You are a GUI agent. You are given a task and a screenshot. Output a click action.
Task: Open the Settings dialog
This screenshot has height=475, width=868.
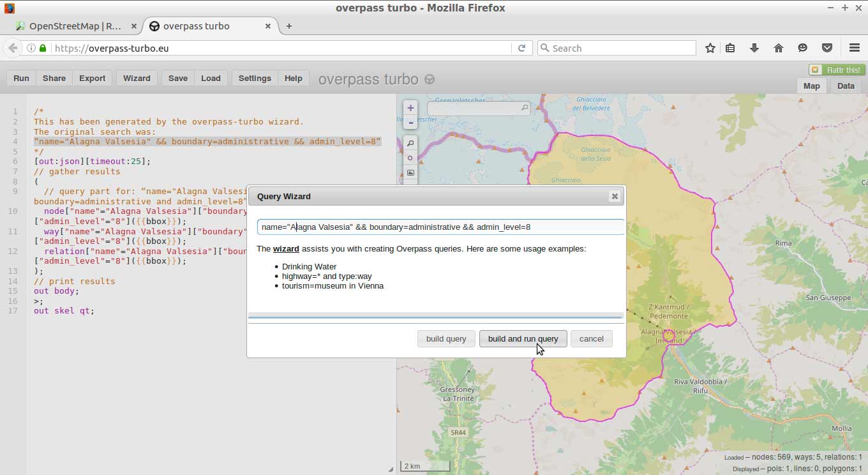point(255,78)
